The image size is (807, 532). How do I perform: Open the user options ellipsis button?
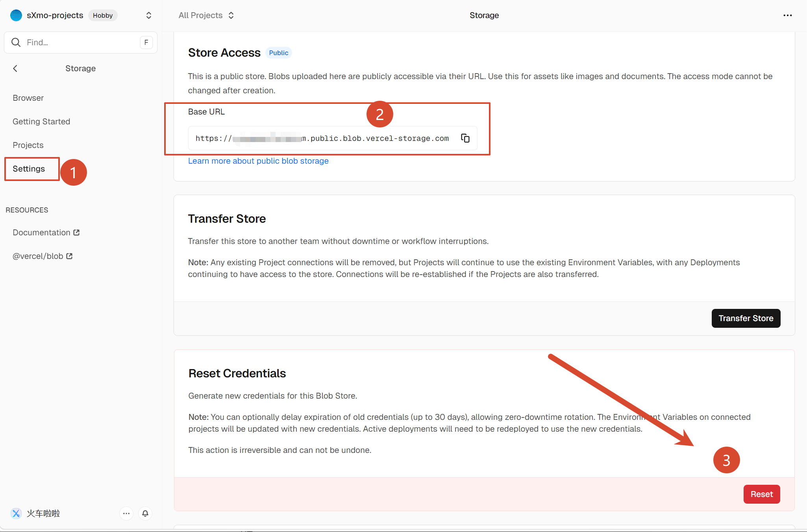click(126, 514)
